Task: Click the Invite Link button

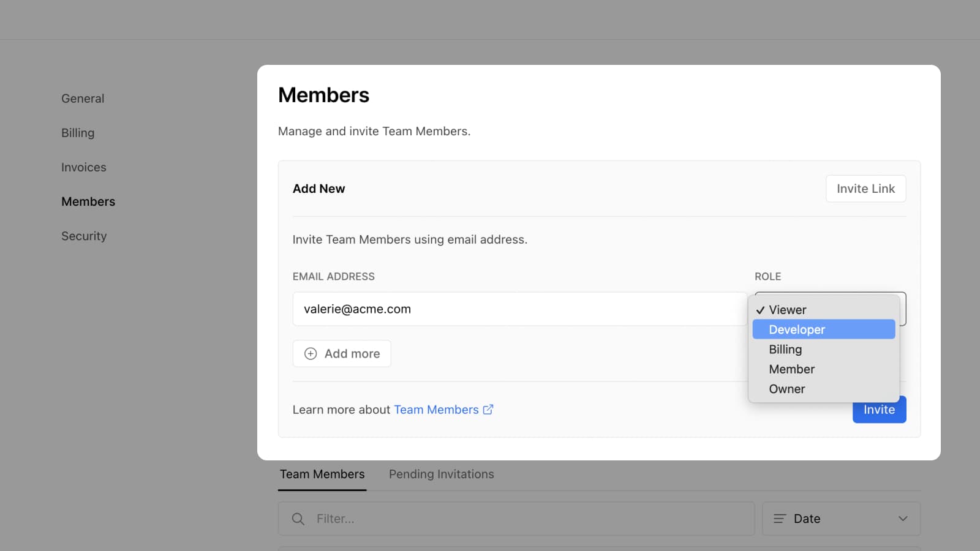Action: [865, 189]
